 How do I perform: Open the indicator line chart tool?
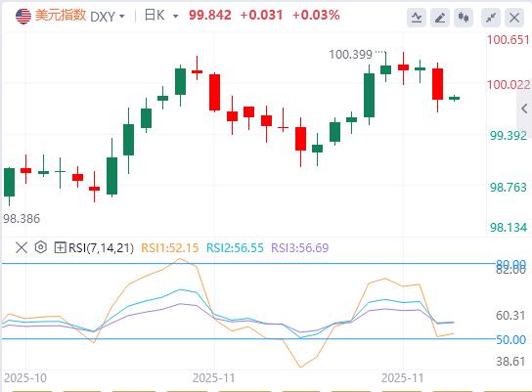417,17
